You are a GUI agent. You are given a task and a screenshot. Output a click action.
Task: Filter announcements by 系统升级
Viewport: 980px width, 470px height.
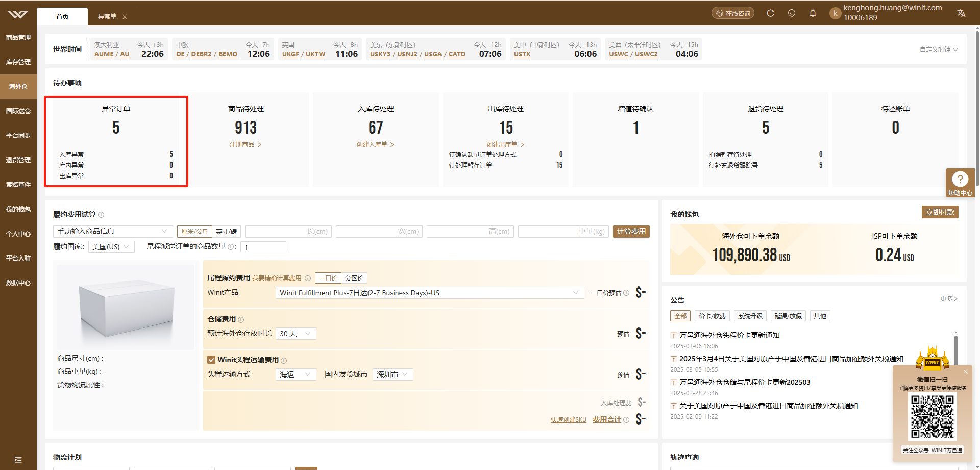pyautogui.click(x=750, y=316)
